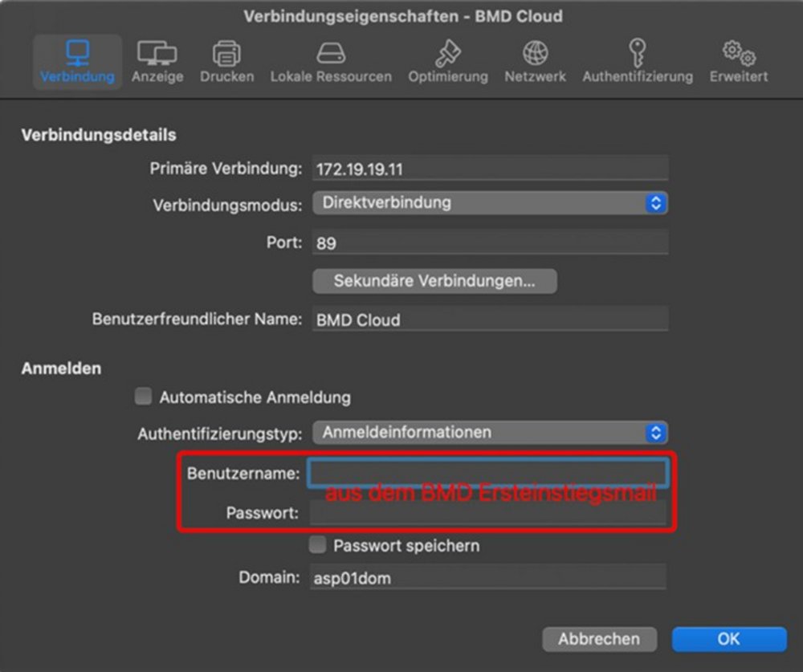Open Lokale Ressourcen drive icon
The image size is (803, 672).
tap(331, 54)
